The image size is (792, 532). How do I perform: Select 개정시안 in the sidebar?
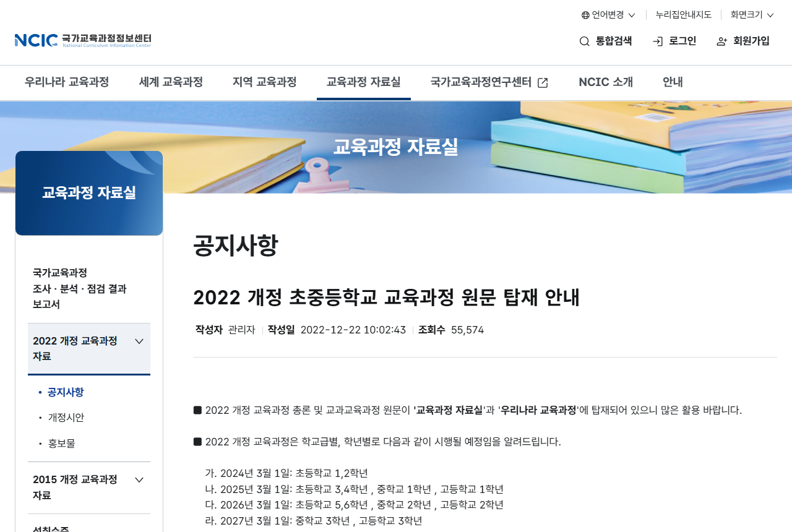click(66, 418)
